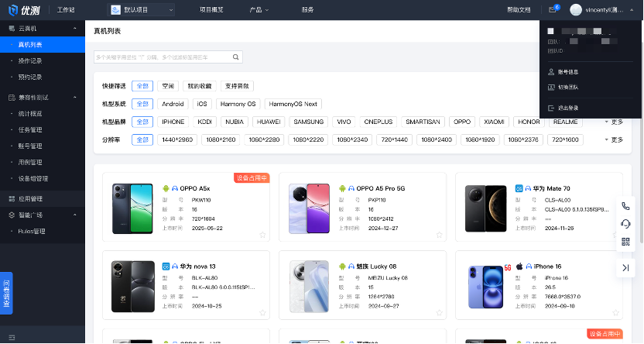Image resolution: width=644 pixels, height=344 pixels.
Task: Filter by HarmonyOS Next system
Action: [293, 104]
